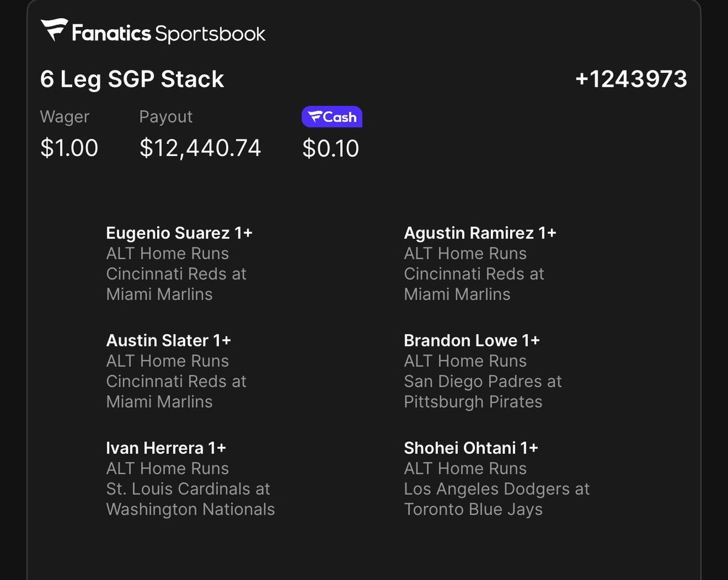The width and height of the screenshot is (728, 580).
Task: Click the $0.10 FCash reward value
Action: [x=331, y=149]
